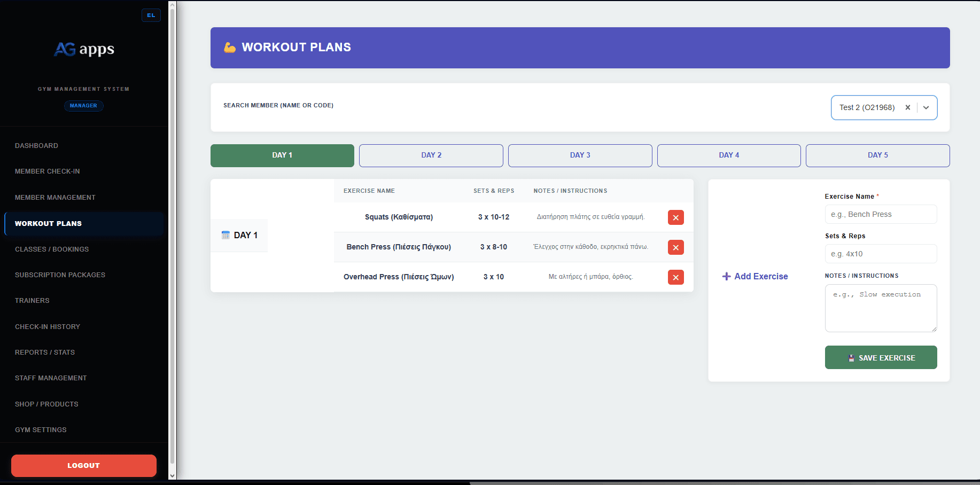Click the AG apps logo
Viewport: 980px width, 485px height.
pyautogui.click(x=84, y=49)
